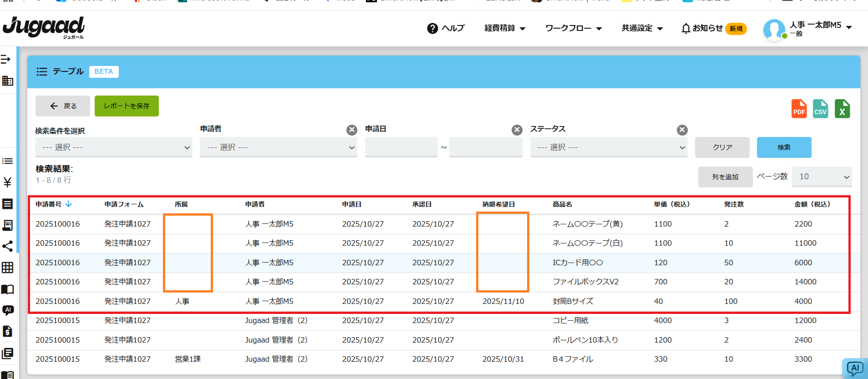
Task: Expand the left sidebar menu arrow
Action: [x=6, y=59]
